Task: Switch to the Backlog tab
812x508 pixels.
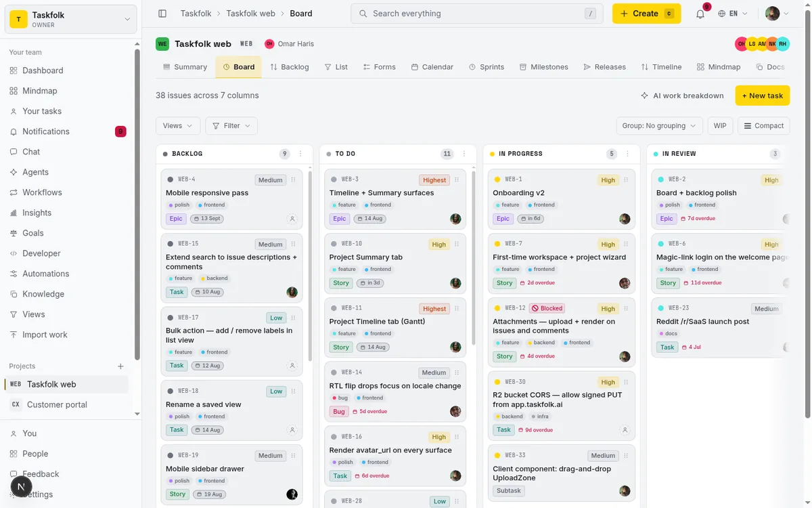Action: pos(290,67)
